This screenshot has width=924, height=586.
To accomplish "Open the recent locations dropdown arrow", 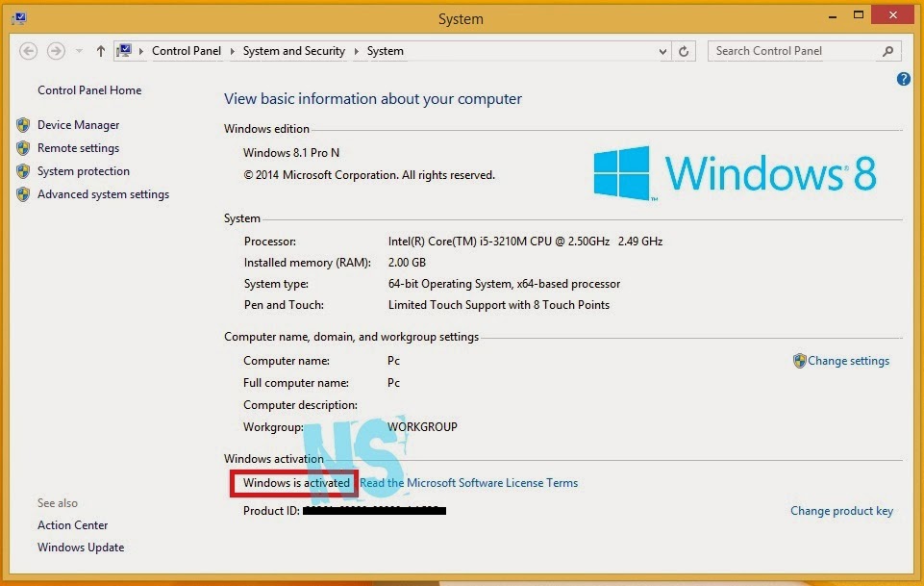I will [x=79, y=51].
